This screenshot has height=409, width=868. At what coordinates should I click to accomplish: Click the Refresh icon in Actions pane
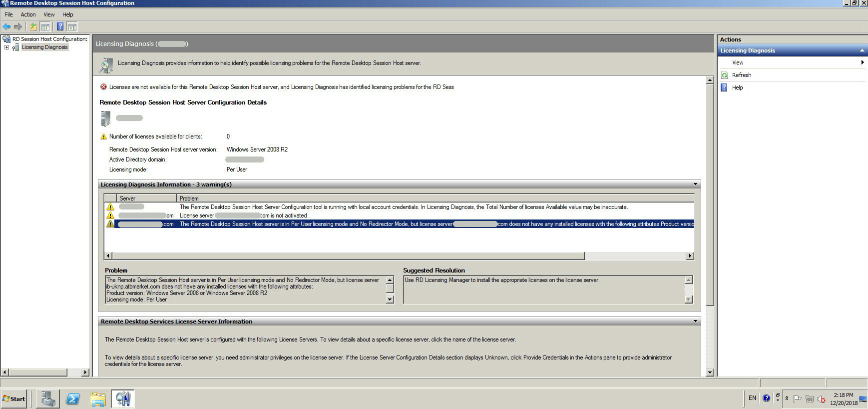724,75
